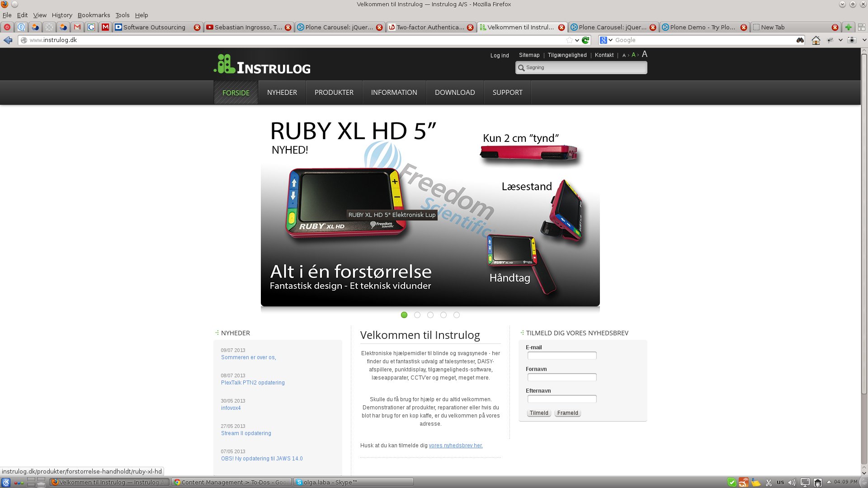This screenshot has height=488, width=868.
Task: Select the pinned blue Q icon tab
Action: [21, 27]
